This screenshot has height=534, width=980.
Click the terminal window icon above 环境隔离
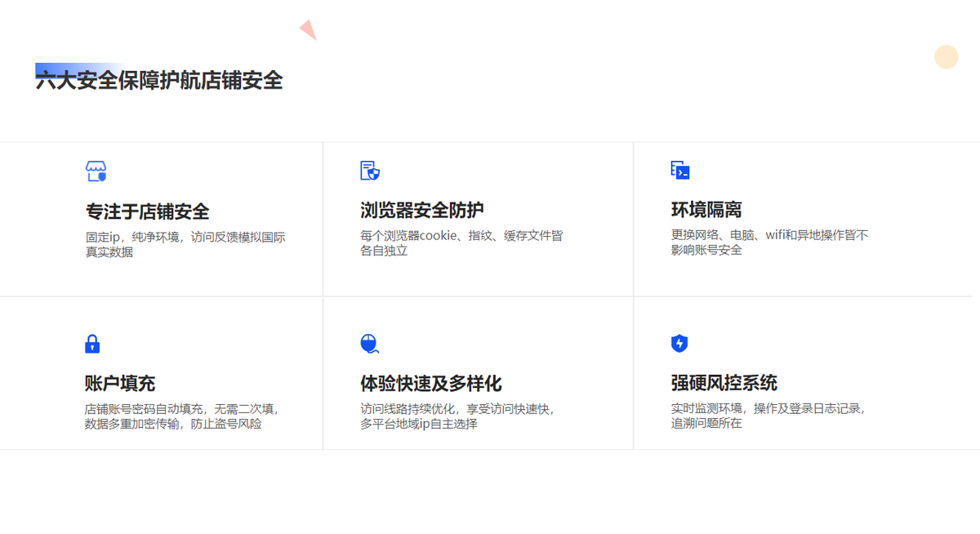pyautogui.click(x=678, y=170)
